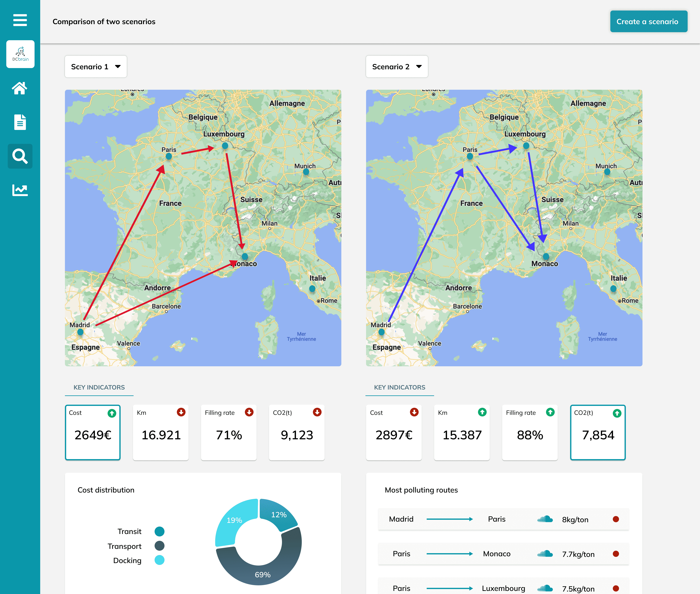Viewport: 700px width, 594px height.
Task: Select the search magnifier sidebar icon
Action: pos(20,156)
